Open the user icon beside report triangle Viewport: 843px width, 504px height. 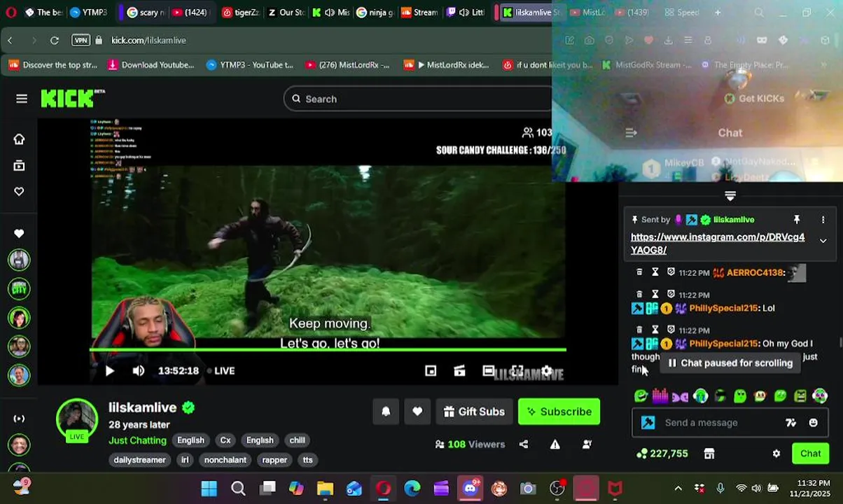587,444
